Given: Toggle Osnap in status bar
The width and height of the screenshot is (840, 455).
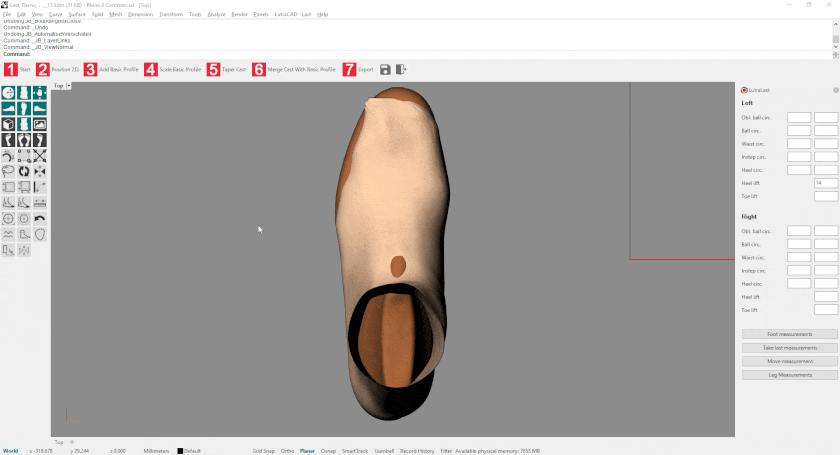Looking at the screenshot, I should (x=328, y=451).
